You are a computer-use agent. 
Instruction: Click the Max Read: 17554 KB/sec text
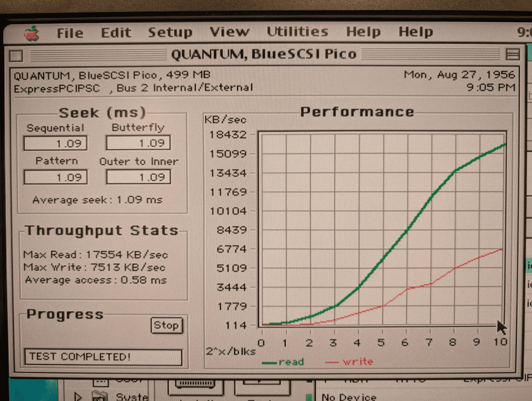[95, 255]
